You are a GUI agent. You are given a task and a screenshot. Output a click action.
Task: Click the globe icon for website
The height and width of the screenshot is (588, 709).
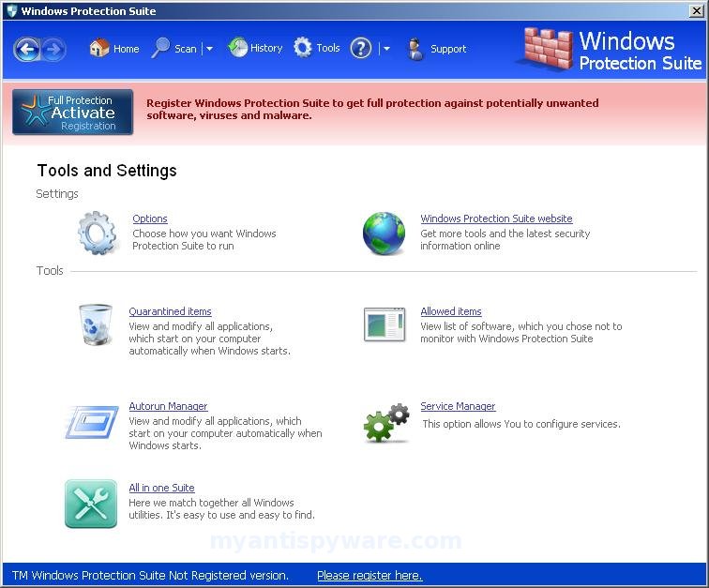384,233
